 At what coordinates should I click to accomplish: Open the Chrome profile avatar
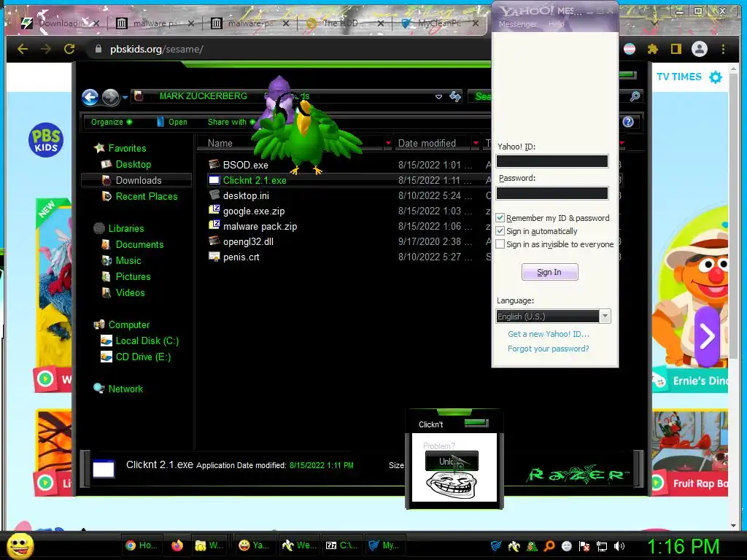click(x=700, y=49)
